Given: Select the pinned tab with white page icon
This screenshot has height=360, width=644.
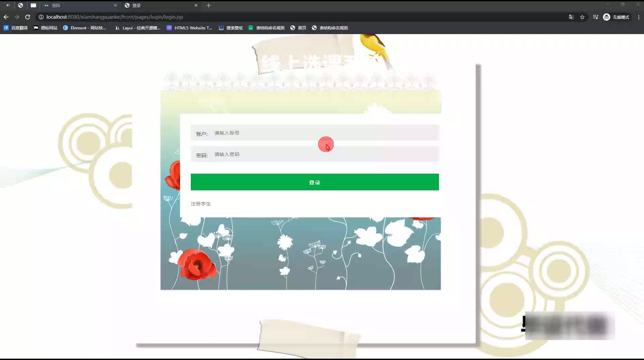Looking at the screenshot, I should coord(33,5).
